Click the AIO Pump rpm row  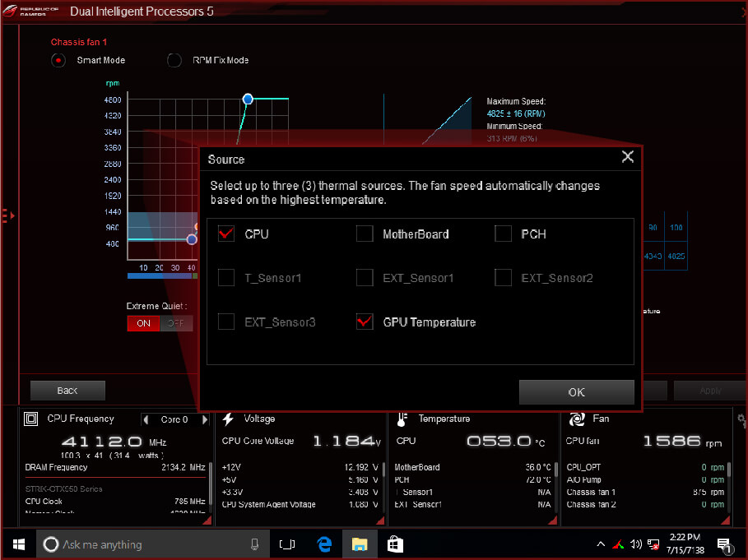coord(645,479)
